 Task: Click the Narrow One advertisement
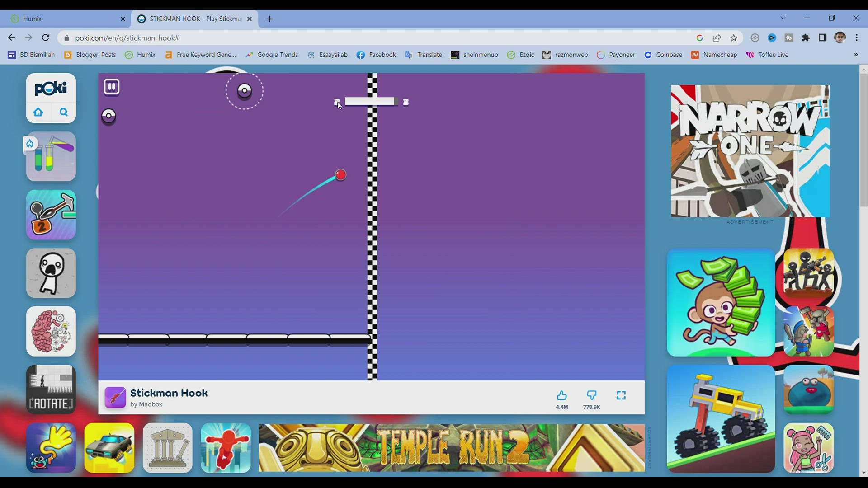(750, 151)
